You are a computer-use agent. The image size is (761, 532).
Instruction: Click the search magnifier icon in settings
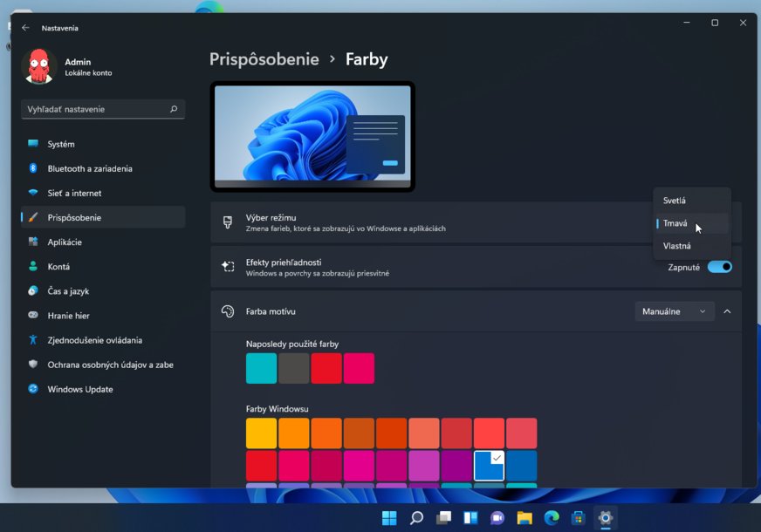[x=174, y=109]
